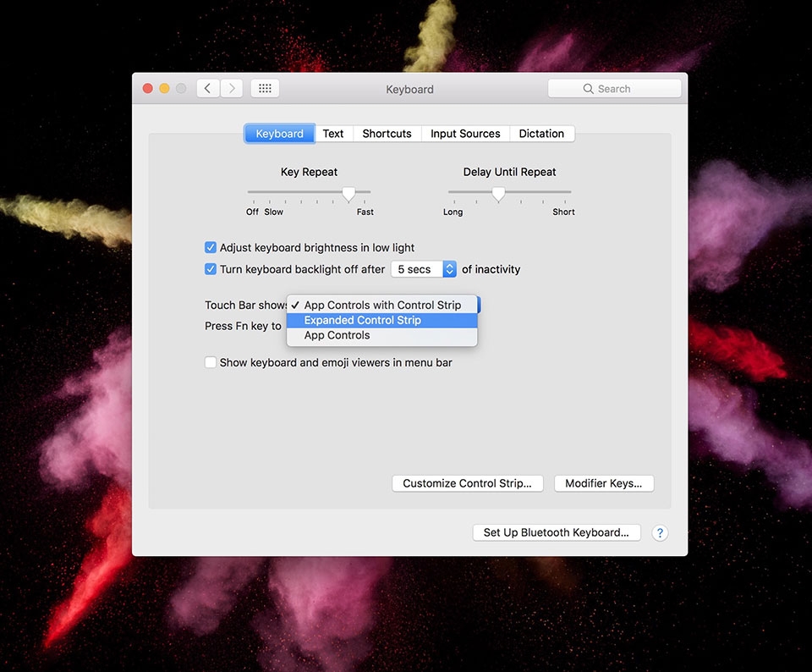This screenshot has height=672, width=812.
Task: Minimize the Keyboard window with yellow button
Action: click(164, 89)
